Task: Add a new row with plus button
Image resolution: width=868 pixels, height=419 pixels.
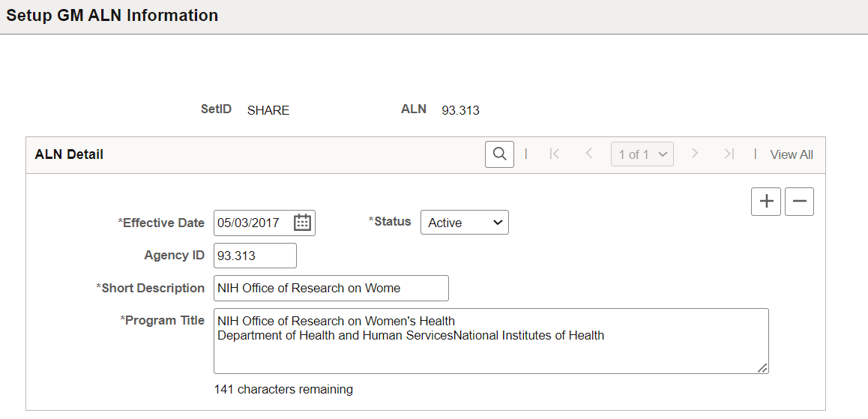Action: tap(766, 202)
